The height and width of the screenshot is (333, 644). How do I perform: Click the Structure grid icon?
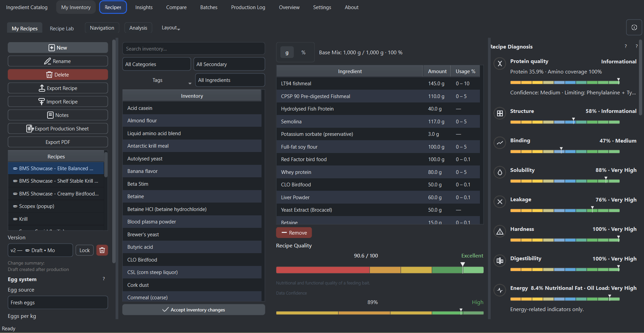(500, 113)
